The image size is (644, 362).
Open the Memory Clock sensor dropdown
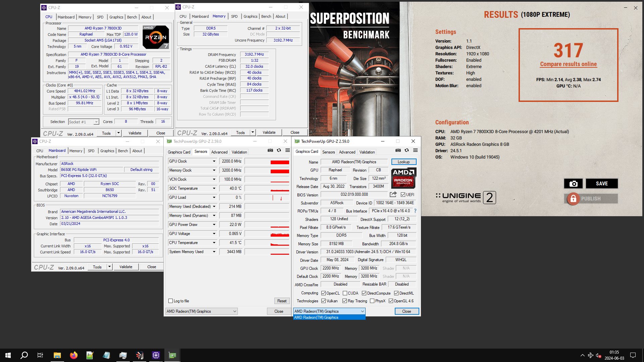coord(214,170)
